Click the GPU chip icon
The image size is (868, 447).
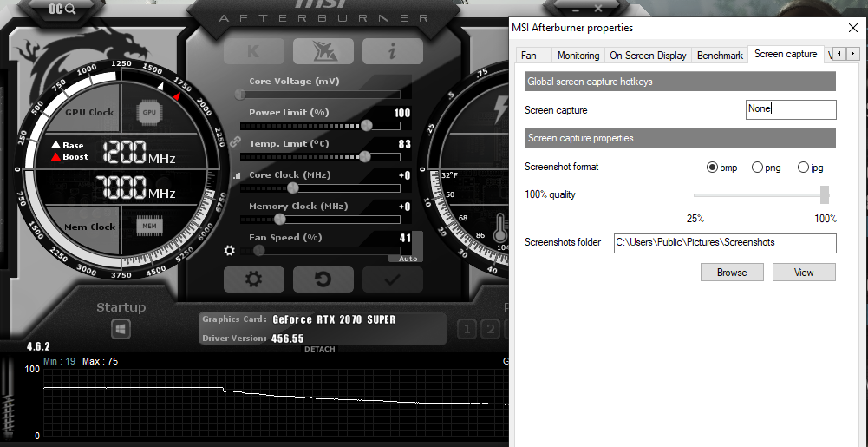point(149,112)
